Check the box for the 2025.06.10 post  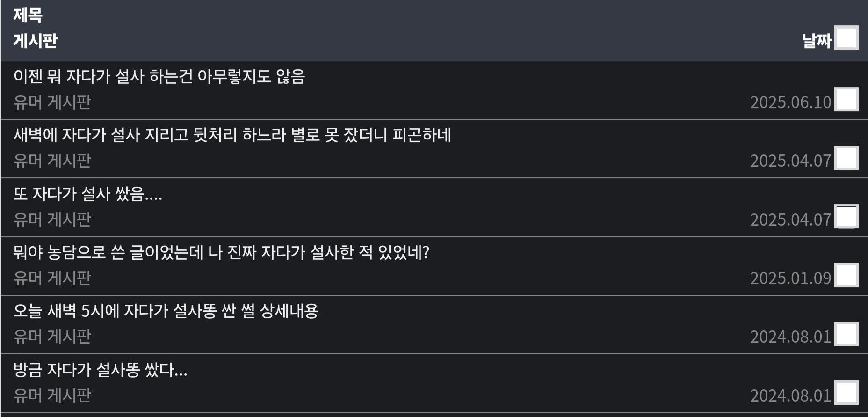coord(846,99)
